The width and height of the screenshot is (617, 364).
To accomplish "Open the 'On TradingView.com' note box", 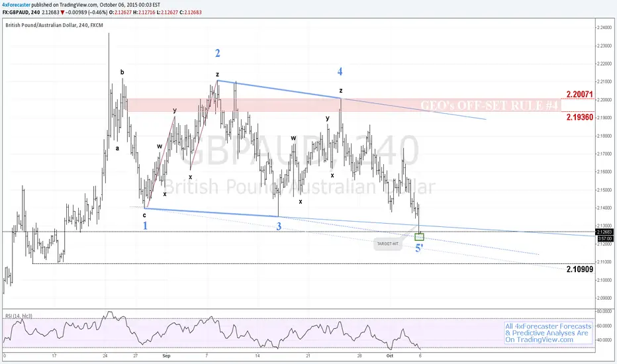I will click(548, 333).
